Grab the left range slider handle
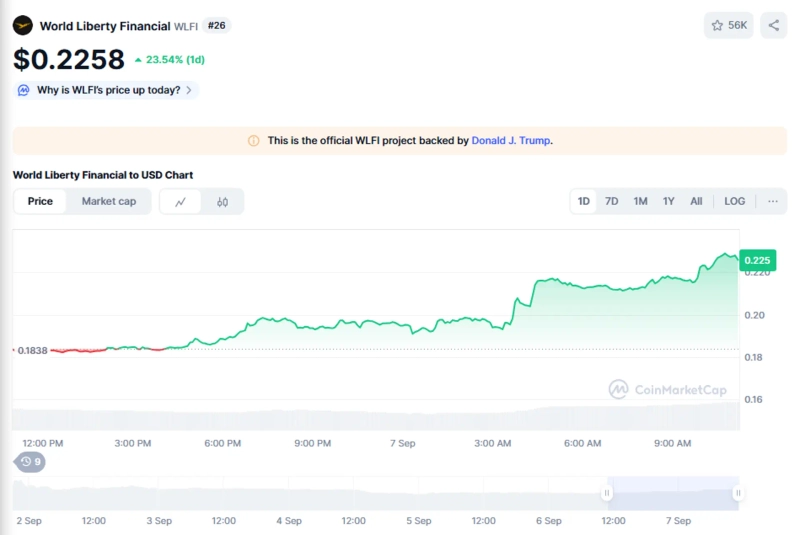 pos(606,493)
